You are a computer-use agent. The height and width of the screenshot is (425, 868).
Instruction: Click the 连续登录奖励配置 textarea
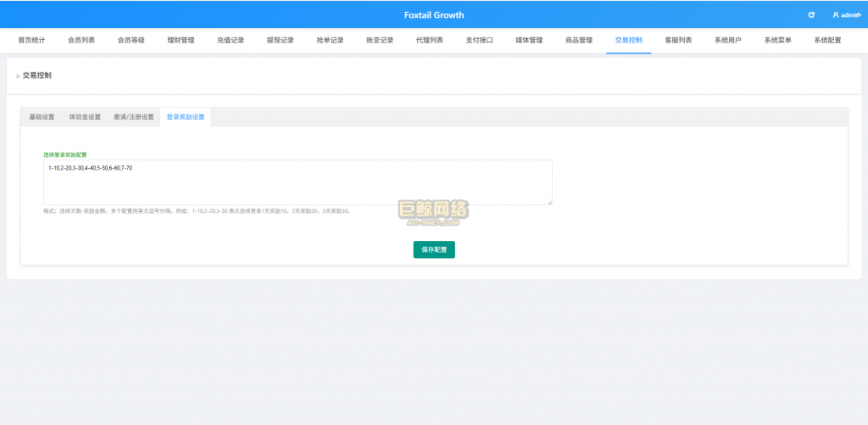[298, 182]
